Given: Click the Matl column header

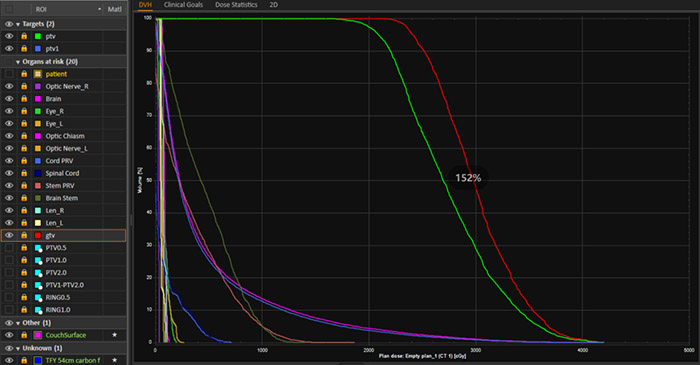Looking at the screenshot, I should point(114,9).
